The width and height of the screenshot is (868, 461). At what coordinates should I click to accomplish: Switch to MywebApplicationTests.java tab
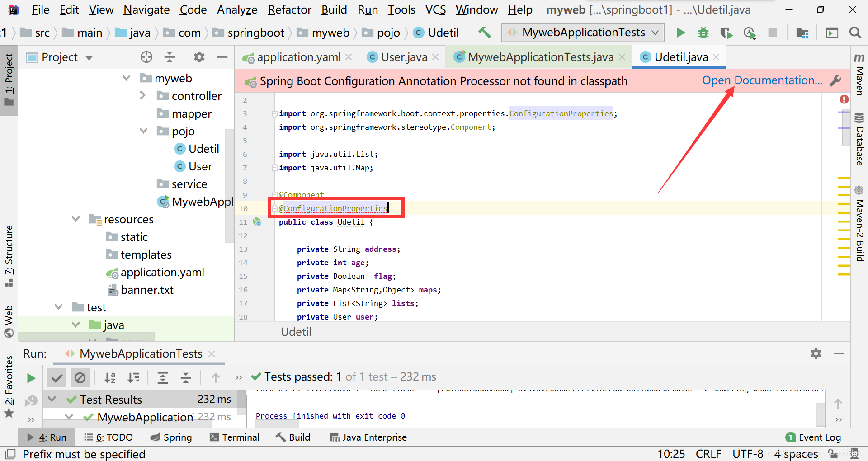pos(540,57)
